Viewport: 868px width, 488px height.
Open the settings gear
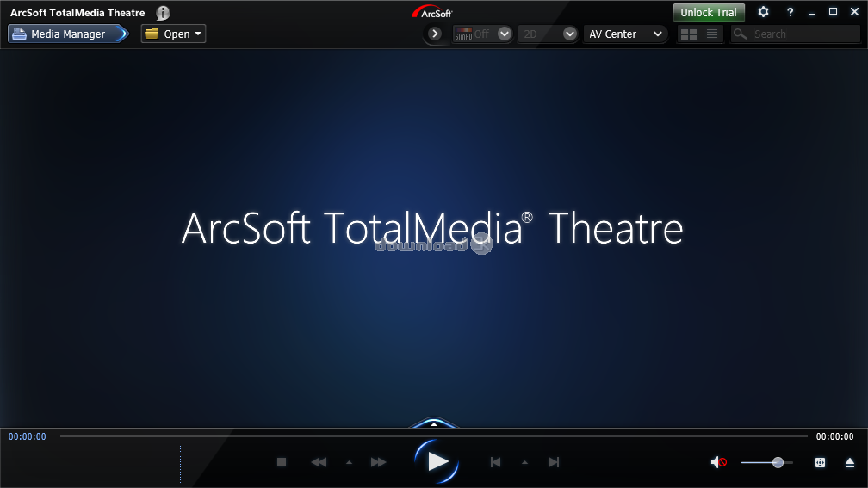tap(763, 12)
